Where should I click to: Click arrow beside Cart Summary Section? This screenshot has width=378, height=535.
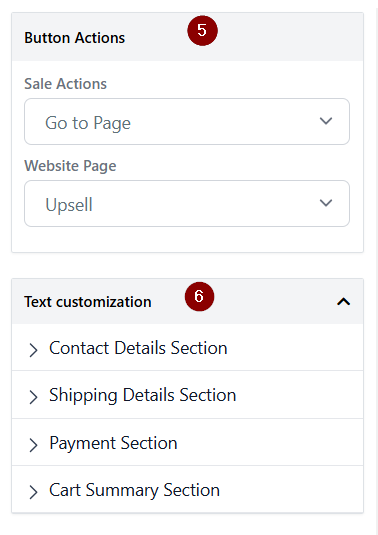click(33, 492)
